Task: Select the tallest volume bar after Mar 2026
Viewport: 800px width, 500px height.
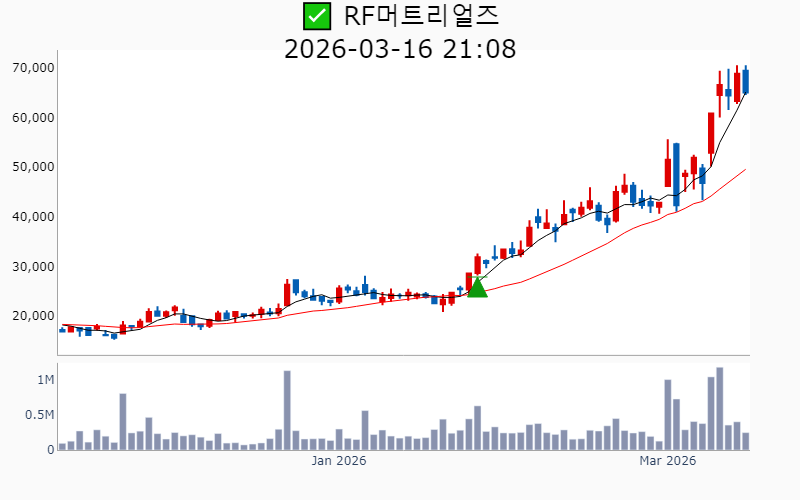Action: pos(719,409)
